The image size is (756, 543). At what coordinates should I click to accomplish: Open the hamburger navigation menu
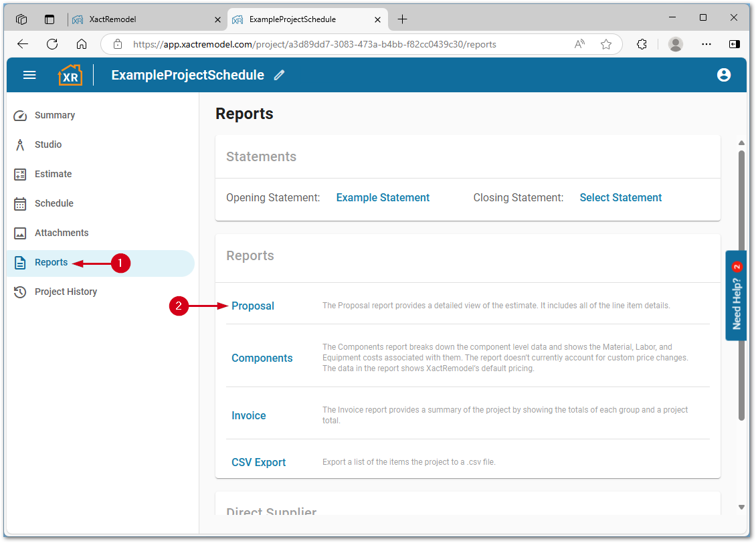coord(29,75)
